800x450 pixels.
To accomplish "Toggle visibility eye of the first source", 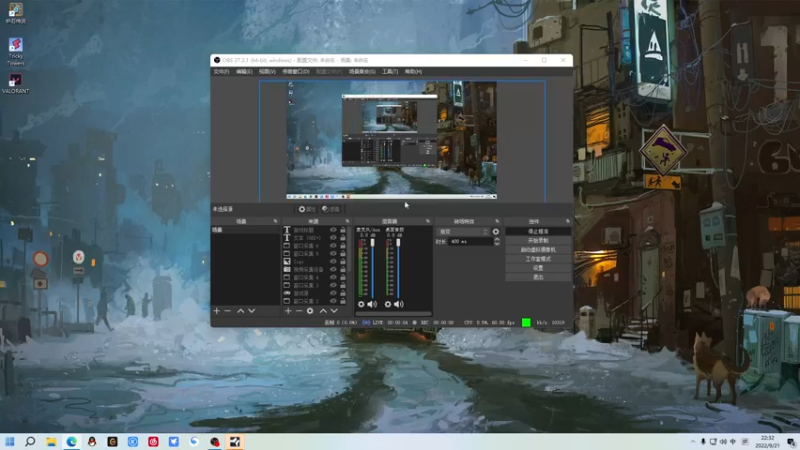I will 333,230.
